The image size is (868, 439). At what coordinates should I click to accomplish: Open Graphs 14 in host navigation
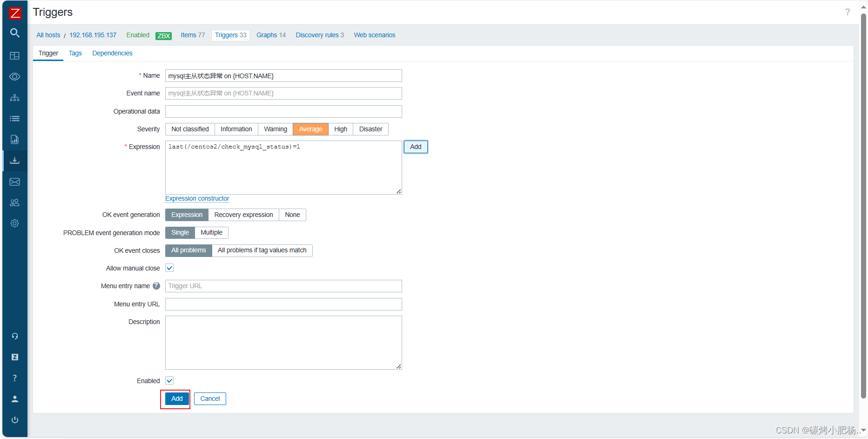coord(271,35)
